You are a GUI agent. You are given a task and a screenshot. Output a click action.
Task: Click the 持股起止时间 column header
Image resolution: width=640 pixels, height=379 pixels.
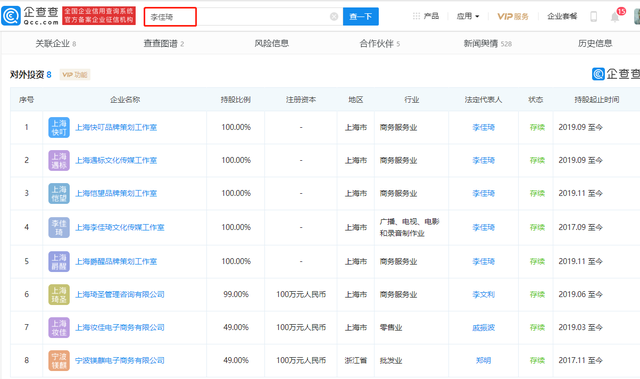[597, 100]
